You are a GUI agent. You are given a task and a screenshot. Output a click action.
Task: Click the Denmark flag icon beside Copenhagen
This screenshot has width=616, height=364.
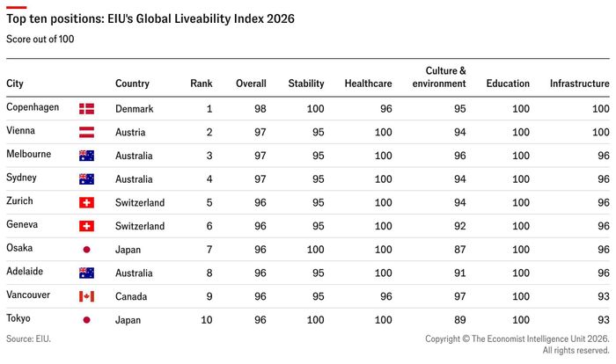[86, 109]
